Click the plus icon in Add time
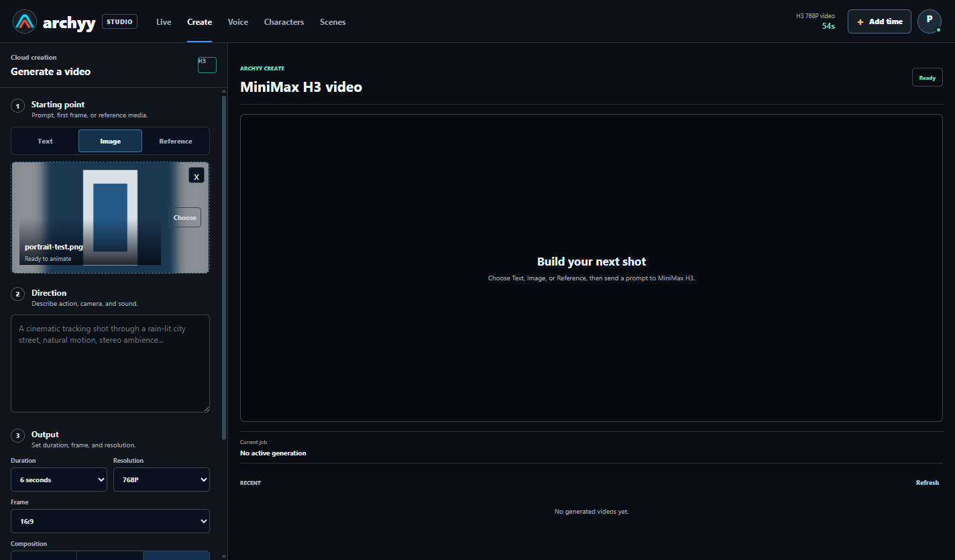 (x=860, y=22)
